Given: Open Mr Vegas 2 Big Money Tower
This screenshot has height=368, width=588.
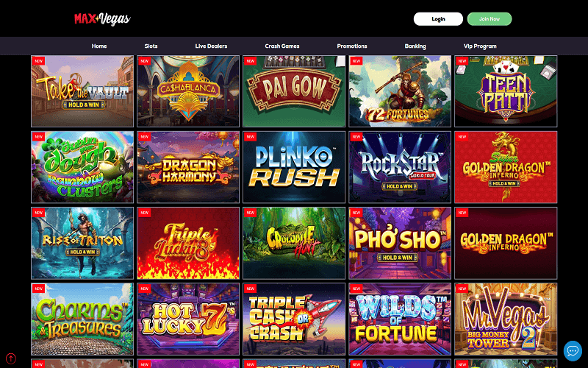Looking at the screenshot, I should [506, 319].
